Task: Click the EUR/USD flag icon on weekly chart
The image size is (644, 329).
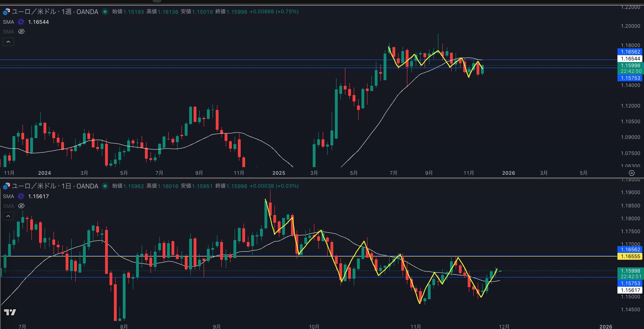Action: 6,12
